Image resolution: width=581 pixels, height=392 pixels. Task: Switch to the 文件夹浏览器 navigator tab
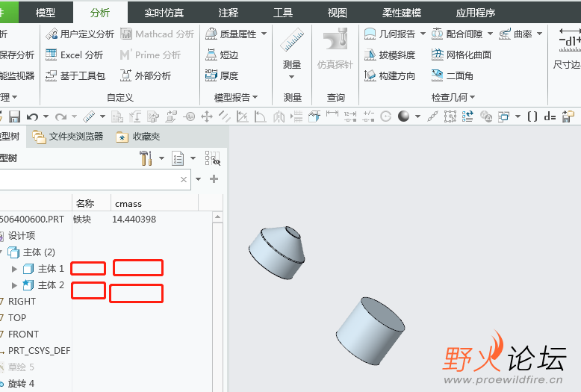[x=68, y=137]
